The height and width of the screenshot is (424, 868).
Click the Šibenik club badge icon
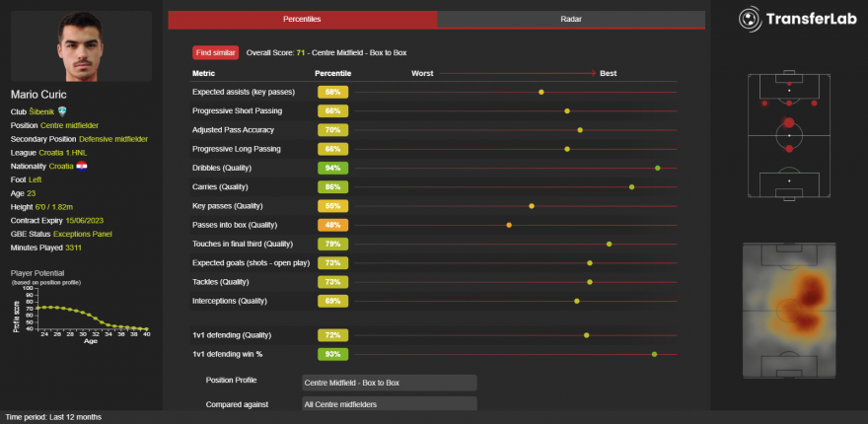(x=62, y=111)
